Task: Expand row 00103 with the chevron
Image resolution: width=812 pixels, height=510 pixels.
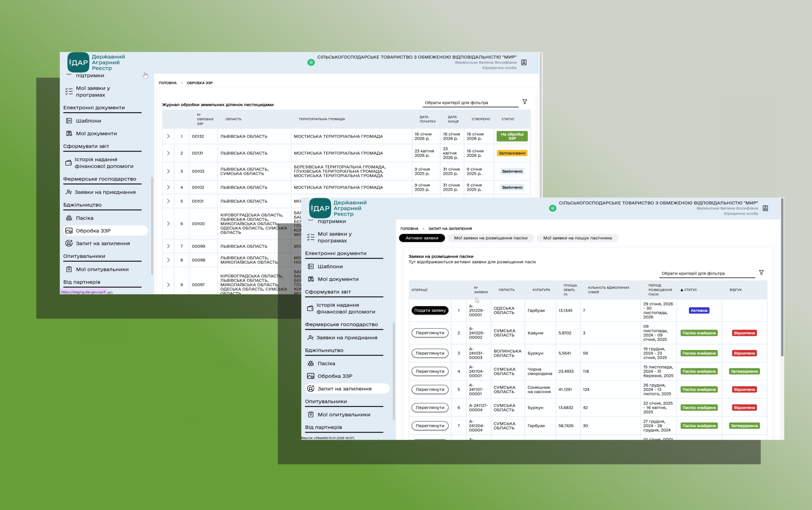Action: (x=168, y=171)
